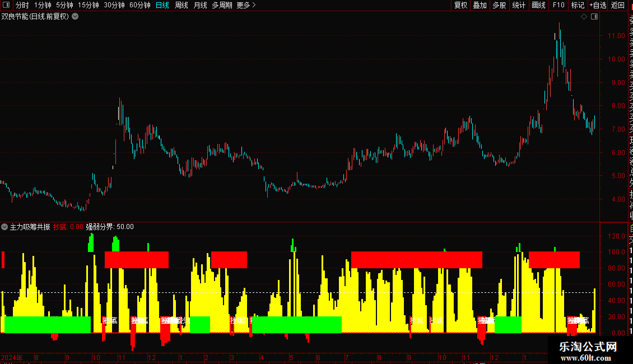Click the 返回 back button

(618, 5)
